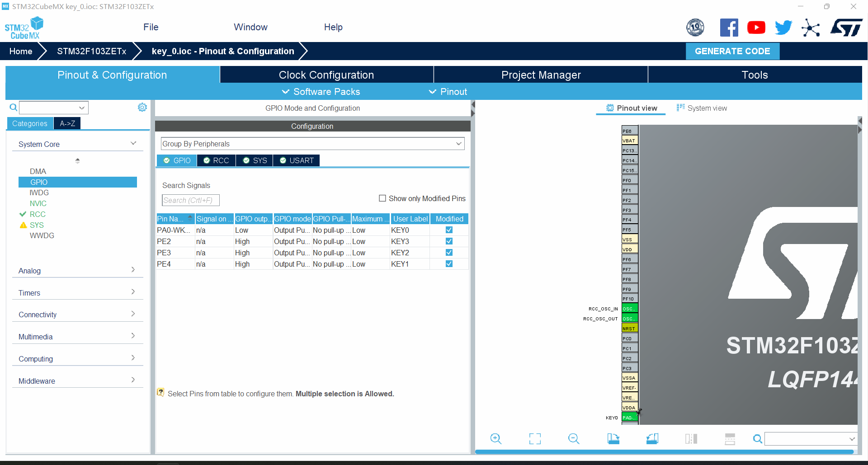
Task: Open the File menu
Action: click(x=151, y=27)
